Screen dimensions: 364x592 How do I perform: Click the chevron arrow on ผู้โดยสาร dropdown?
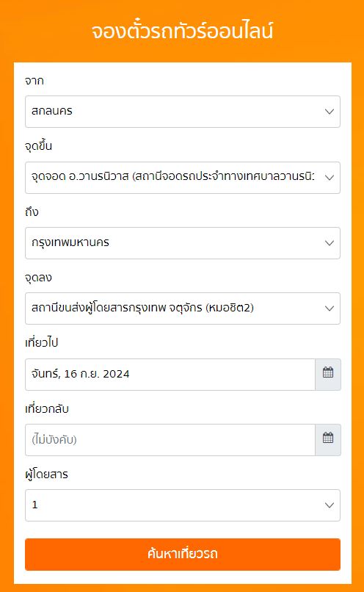tap(330, 505)
